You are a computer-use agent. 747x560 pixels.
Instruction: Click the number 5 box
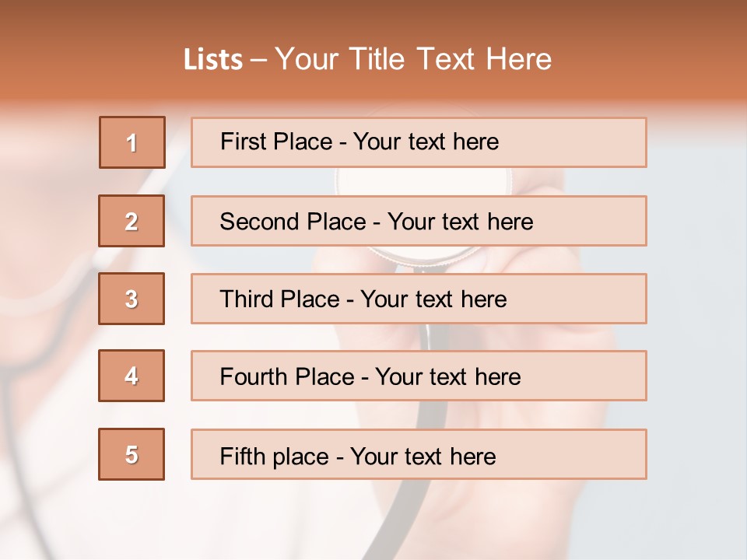[x=132, y=454]
